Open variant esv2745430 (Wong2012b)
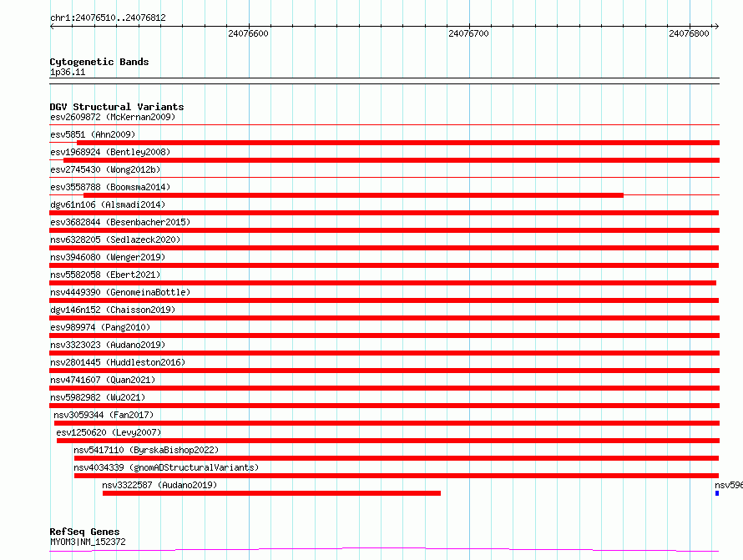The image size is (743, 560). 105,169
